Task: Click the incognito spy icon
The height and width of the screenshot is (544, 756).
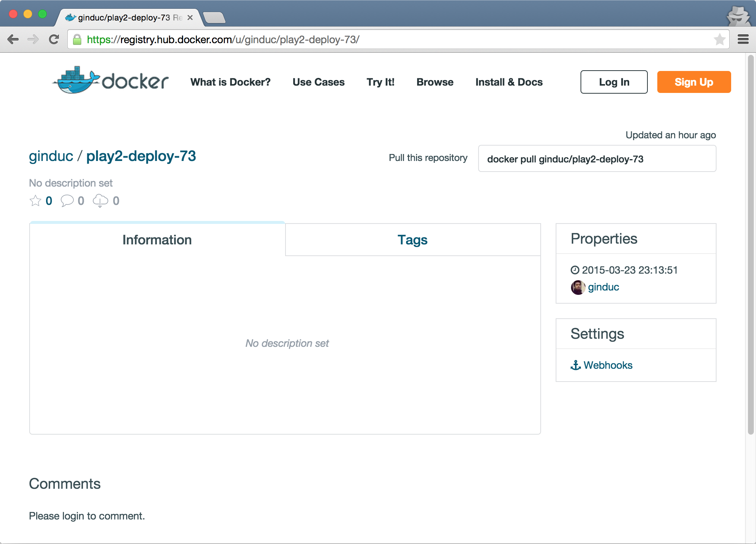Action: click(x=738, y=16)
